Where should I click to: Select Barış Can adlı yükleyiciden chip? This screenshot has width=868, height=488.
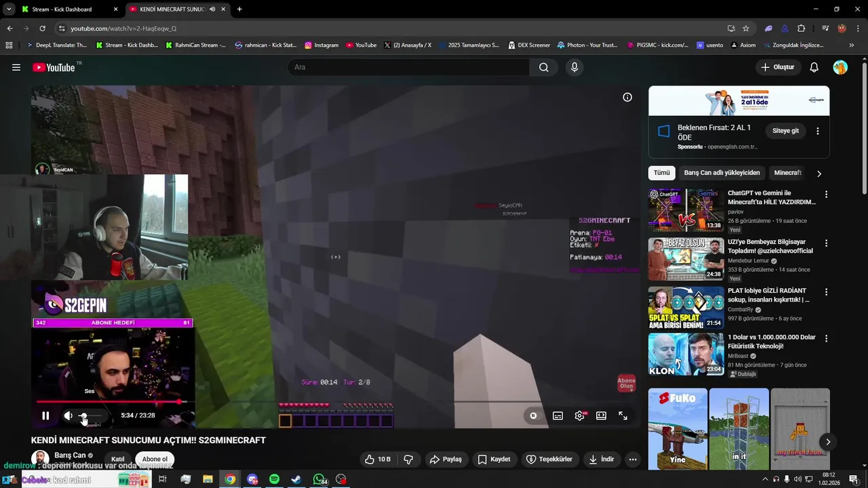point(722,173)
